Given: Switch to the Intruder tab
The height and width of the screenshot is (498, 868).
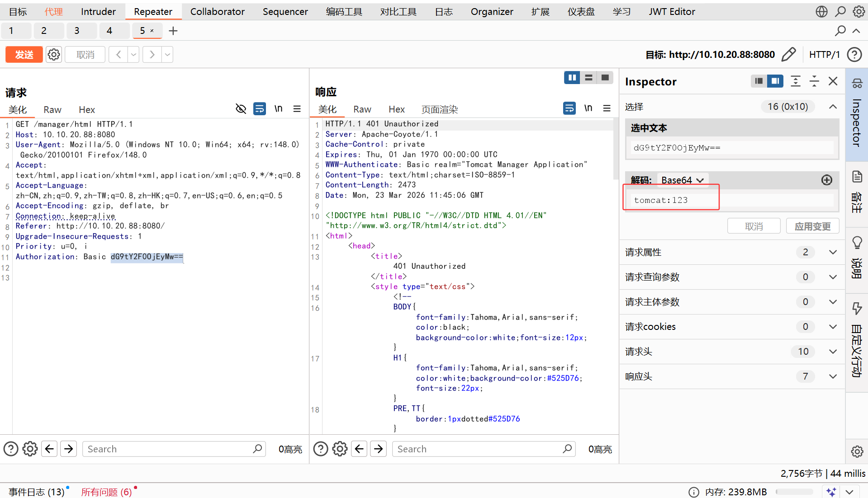Looking at the screenshot, I should pos(98,12).
